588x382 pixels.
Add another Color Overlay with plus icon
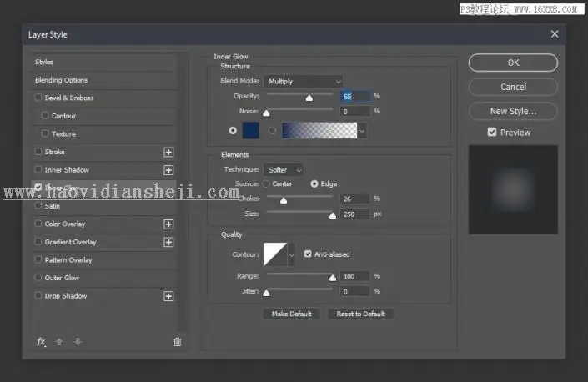coord(168,224)
